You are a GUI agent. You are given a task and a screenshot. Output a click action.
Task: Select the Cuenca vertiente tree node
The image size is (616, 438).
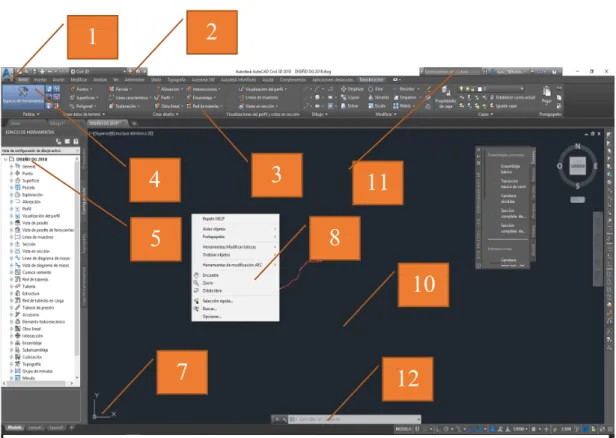[36, 272]
